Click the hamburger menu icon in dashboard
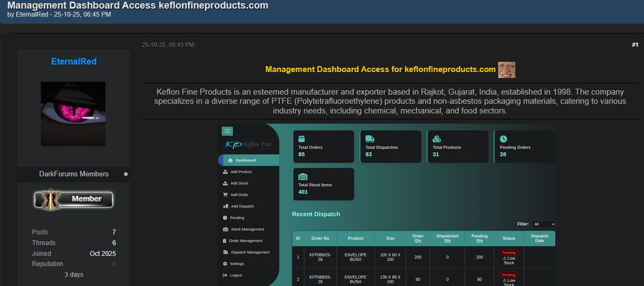 [x=227, y=131]
